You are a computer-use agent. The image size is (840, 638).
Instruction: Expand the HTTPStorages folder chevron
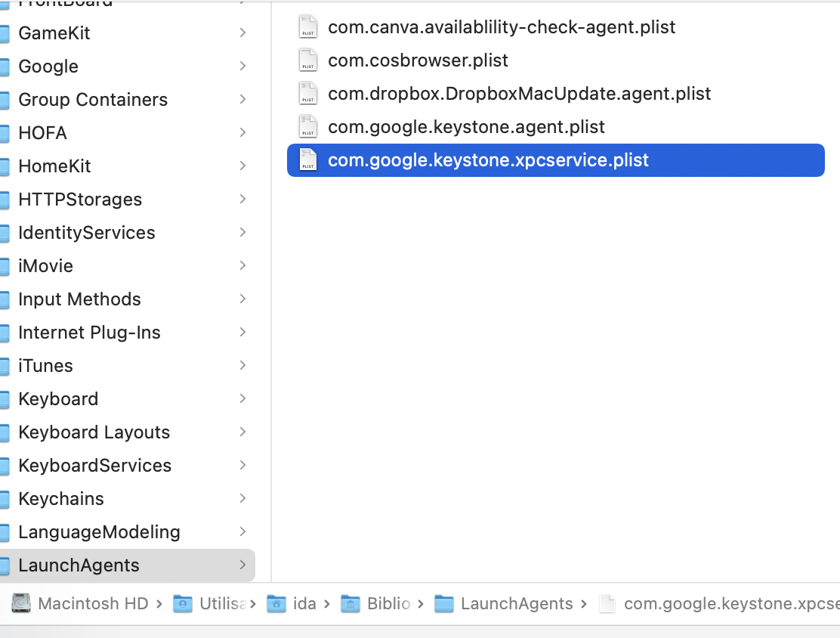pos(242,200)
